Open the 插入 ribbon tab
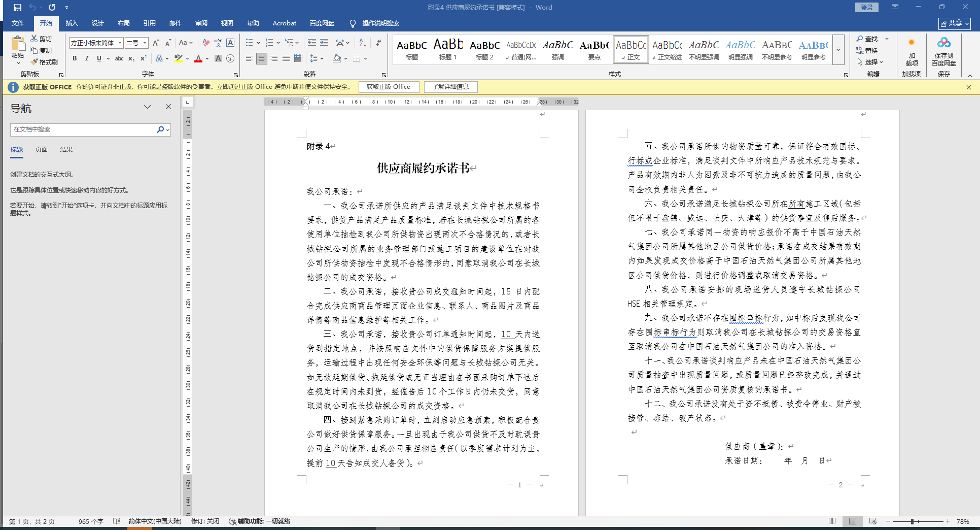The height and width of the screenshot is (530, 980). coord(72,23)
